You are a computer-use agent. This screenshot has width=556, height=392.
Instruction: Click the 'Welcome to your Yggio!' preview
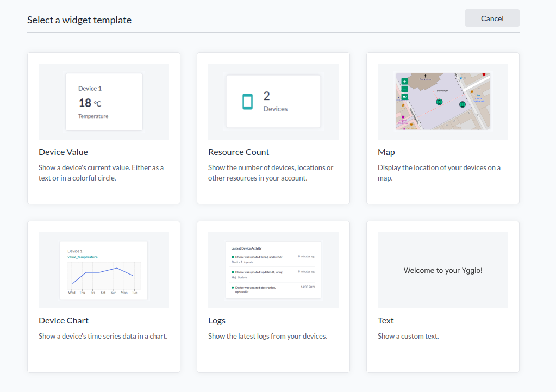point(443,270)
